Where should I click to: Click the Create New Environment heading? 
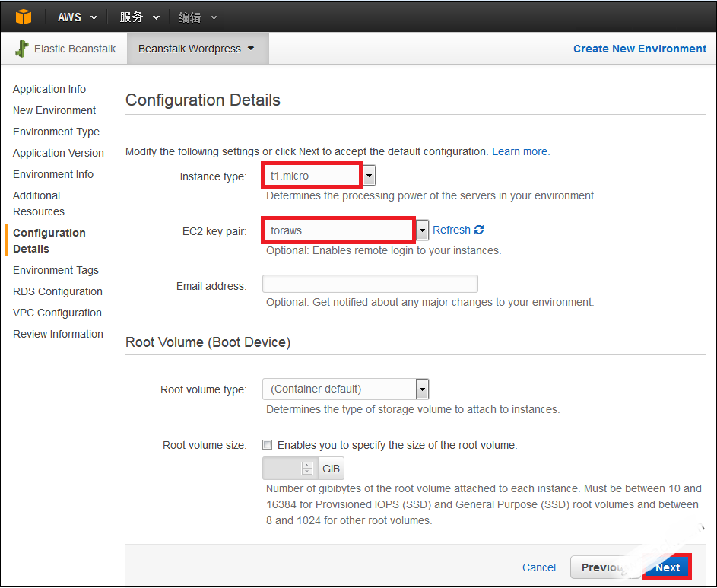(639, 49)
